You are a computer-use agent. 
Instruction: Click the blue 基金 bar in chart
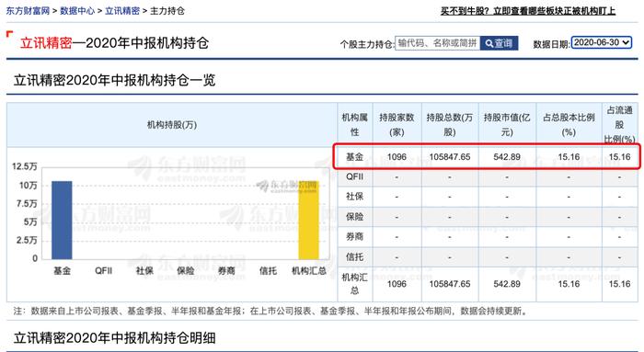coord(62,221)
